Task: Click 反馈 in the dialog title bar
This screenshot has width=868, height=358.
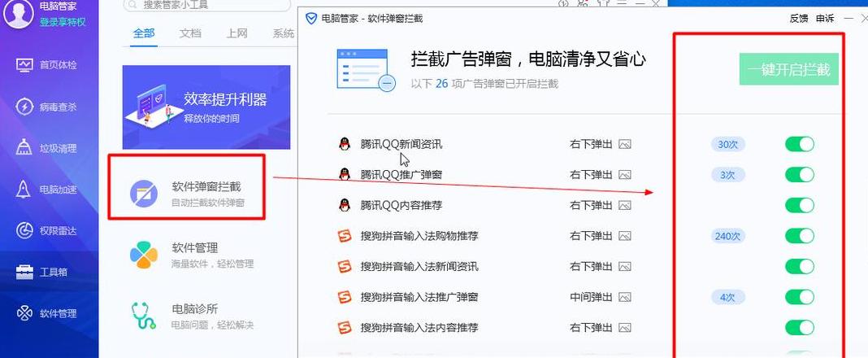Action: coord(799,18)
